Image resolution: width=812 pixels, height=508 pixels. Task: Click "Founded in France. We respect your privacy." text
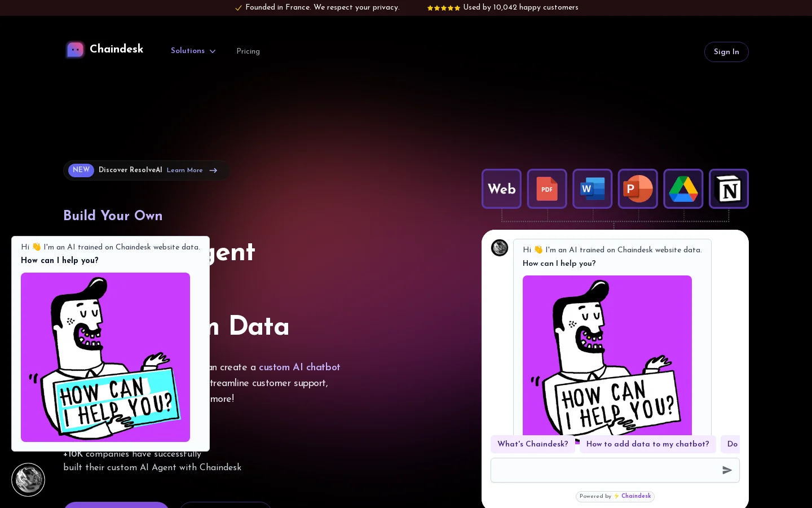click(x=323, y=7)
